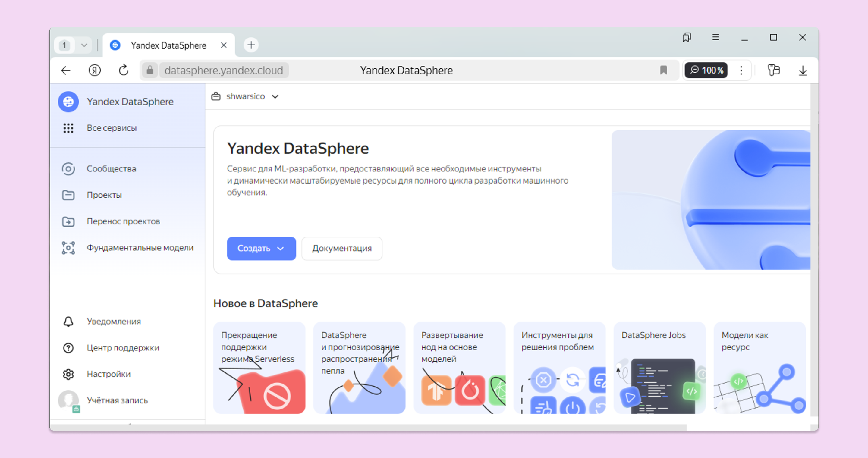Click the large Yandex DataSphere heading

point(298,149)
